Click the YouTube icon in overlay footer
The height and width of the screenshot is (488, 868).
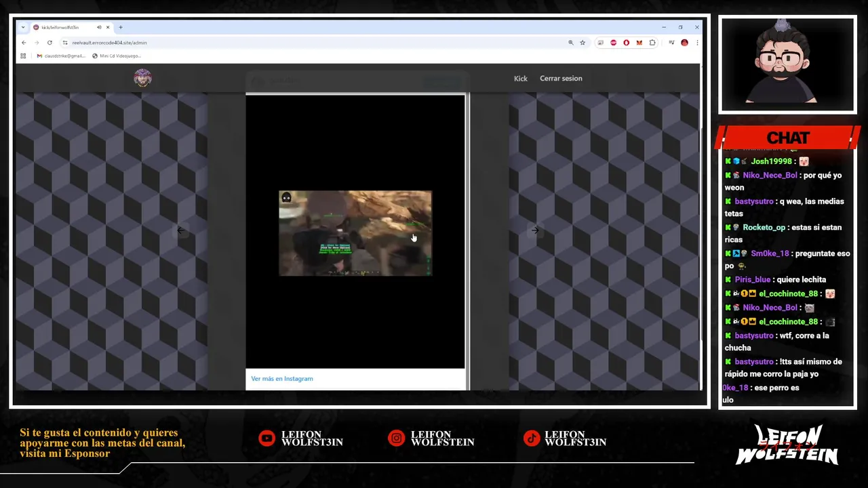pyautogui.click(x=267, y=439)
